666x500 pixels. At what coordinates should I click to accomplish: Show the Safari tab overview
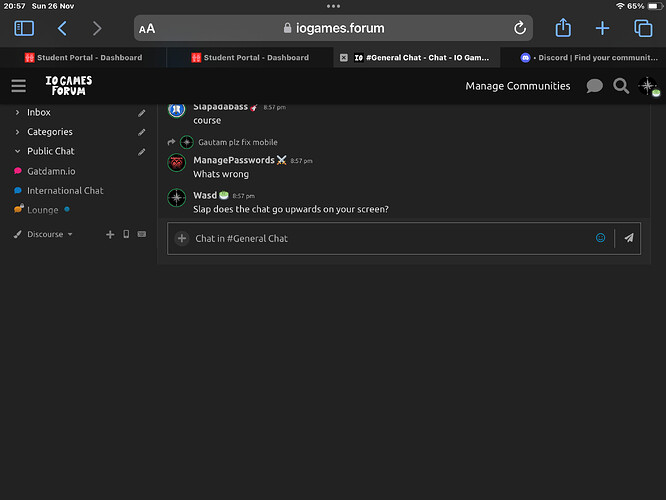click(643, 28)
